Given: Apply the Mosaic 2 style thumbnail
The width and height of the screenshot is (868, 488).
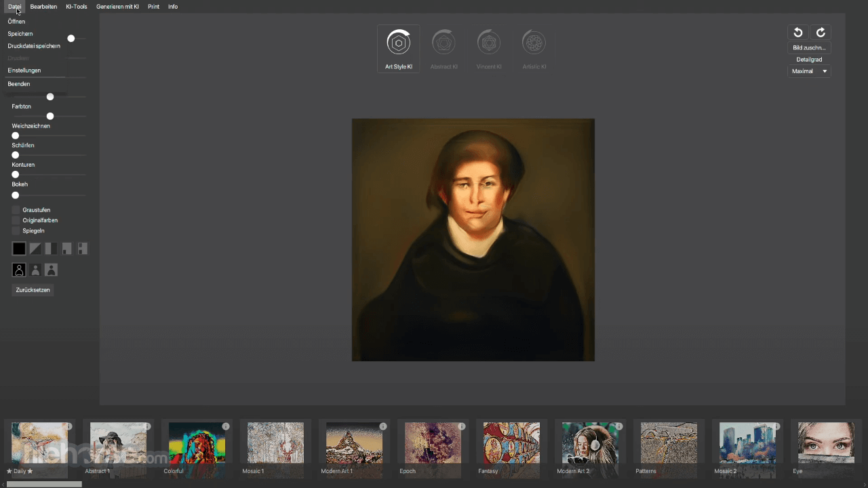Looking at the screenshot, I should click(747, 449).
